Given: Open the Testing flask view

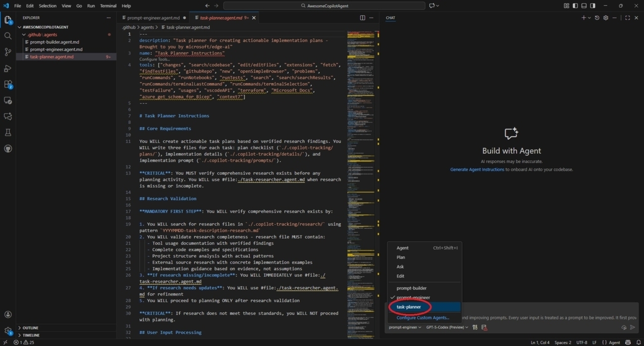Looking at the screenshot, I should click(8, 133).
